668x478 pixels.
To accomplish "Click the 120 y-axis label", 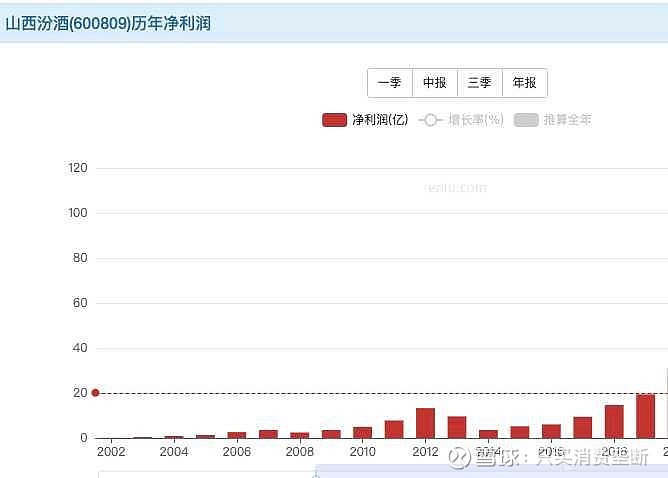I will click(x=78, y=168).
